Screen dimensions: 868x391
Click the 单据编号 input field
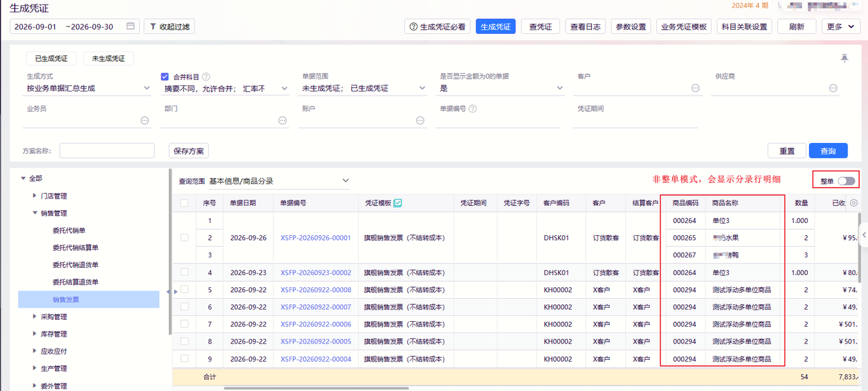[498, 121]
